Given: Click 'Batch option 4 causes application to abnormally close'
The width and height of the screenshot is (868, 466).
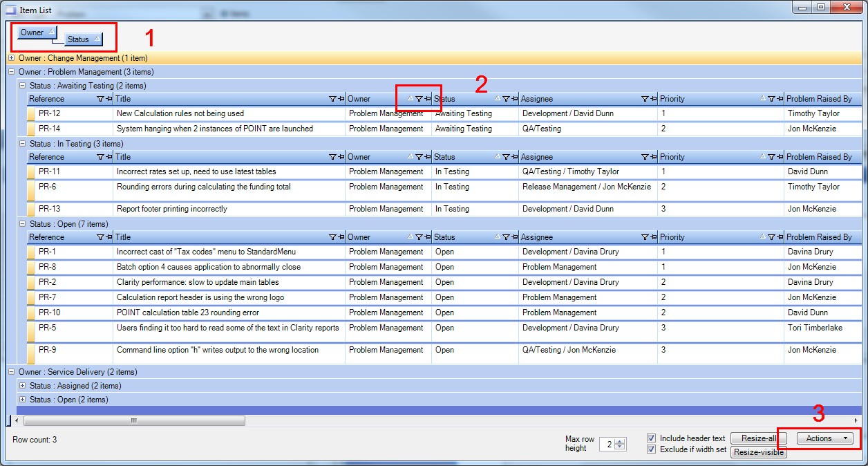Looking at the screenshot, I should coord(209,267).
